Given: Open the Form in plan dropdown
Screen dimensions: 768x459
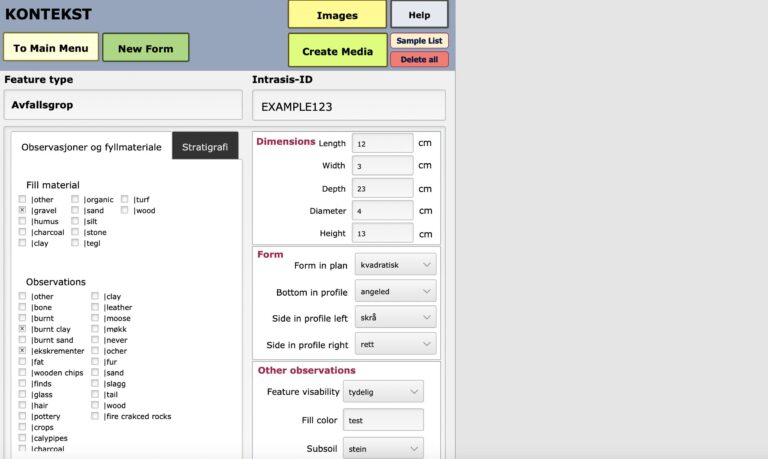Looking at the screenshot, I should 395,265.
